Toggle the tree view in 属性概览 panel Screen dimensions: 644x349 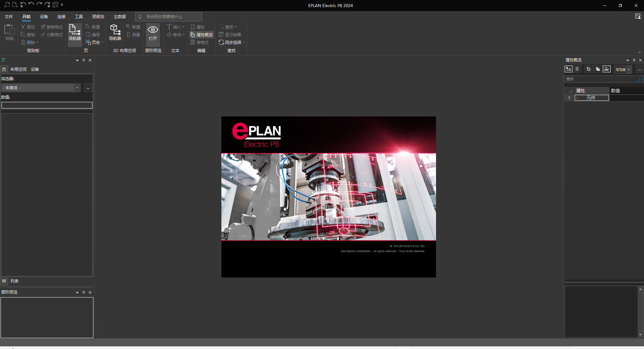click(569, 69)
